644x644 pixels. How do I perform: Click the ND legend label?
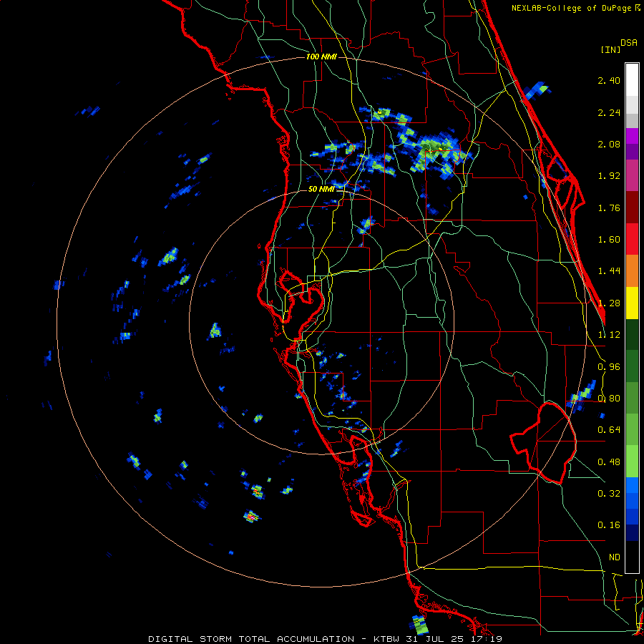pyautogui.click(x=615, y=557)
